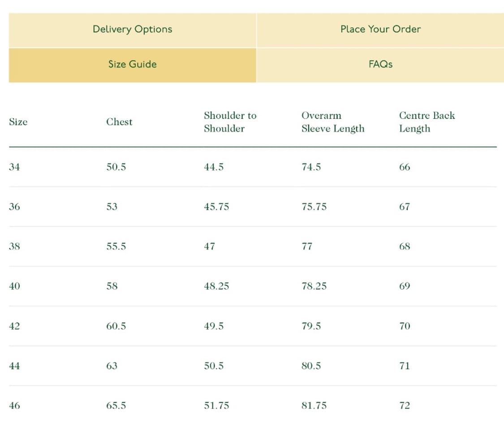Click the sleeve length value 78.25

point(314,286)
